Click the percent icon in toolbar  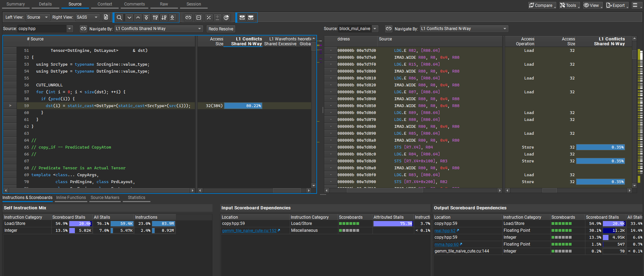[209, 18]
